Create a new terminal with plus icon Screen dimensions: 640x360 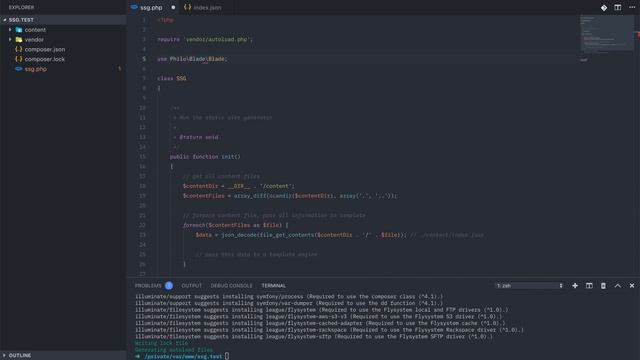click(x=575, y=286)
